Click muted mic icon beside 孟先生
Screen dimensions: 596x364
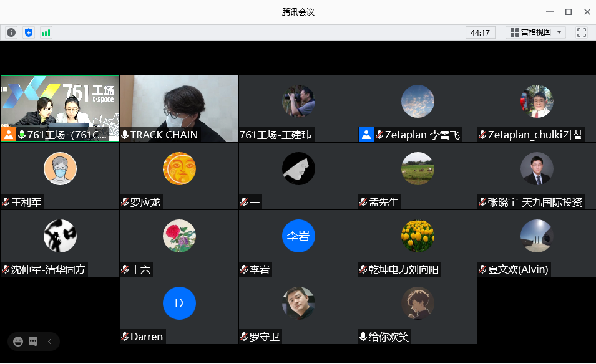click(363, 202)
